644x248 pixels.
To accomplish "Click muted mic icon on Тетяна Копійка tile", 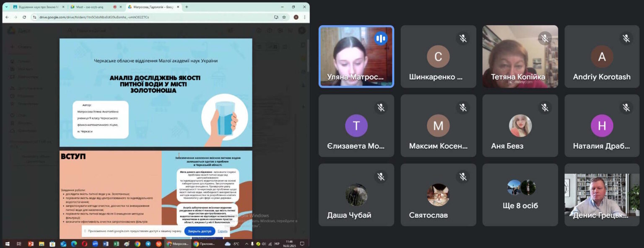I will pyautogui.click(x=545, y=39).
